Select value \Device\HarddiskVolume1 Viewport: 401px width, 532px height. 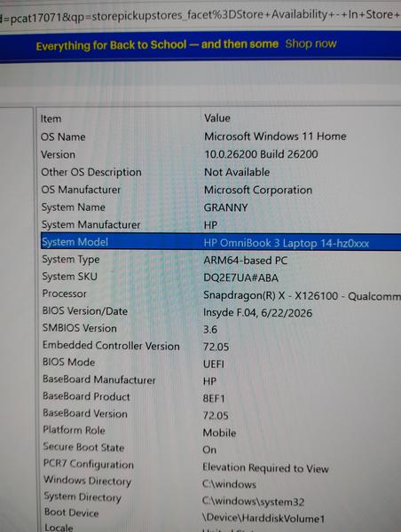(263, 518)
